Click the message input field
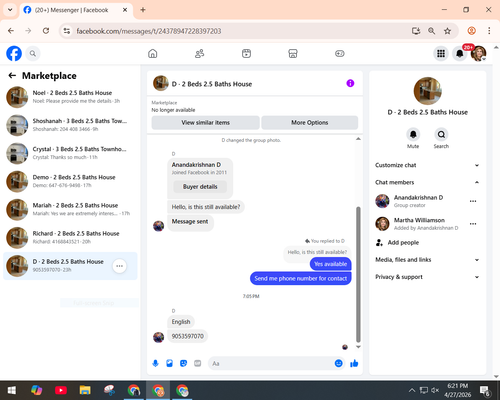500x400 pixels. 277,363
